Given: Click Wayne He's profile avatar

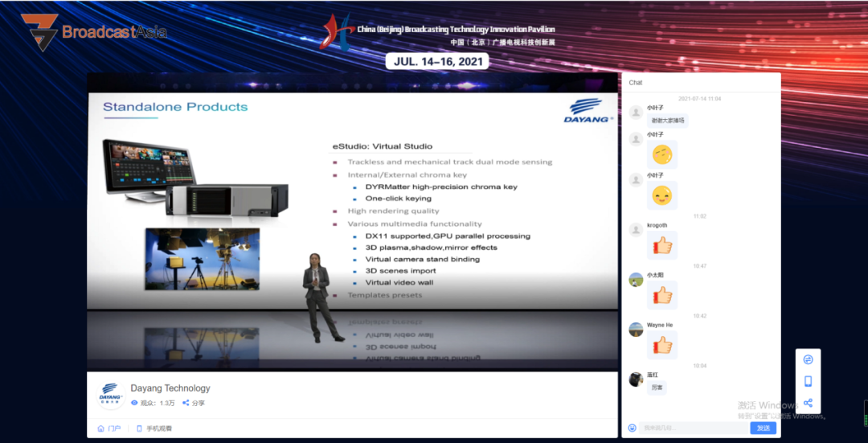Looking at the screenshot, I should (x=636, y=330).
